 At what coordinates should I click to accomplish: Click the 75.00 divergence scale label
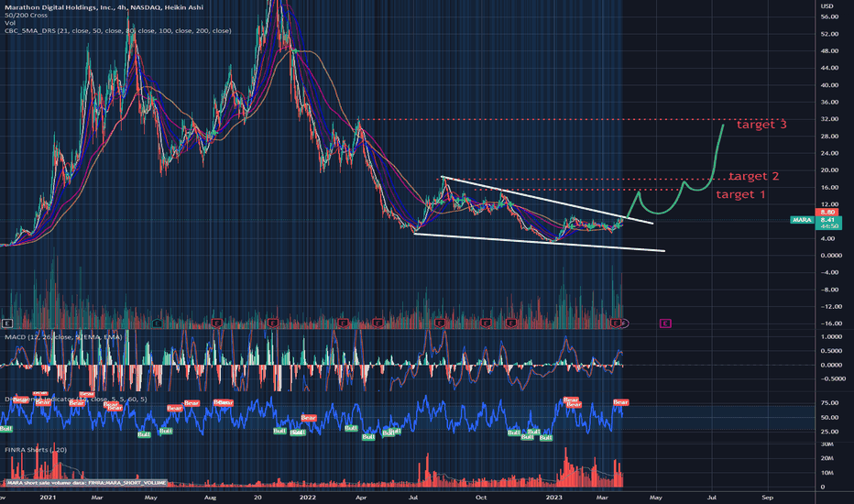click(x=829, y=403)
